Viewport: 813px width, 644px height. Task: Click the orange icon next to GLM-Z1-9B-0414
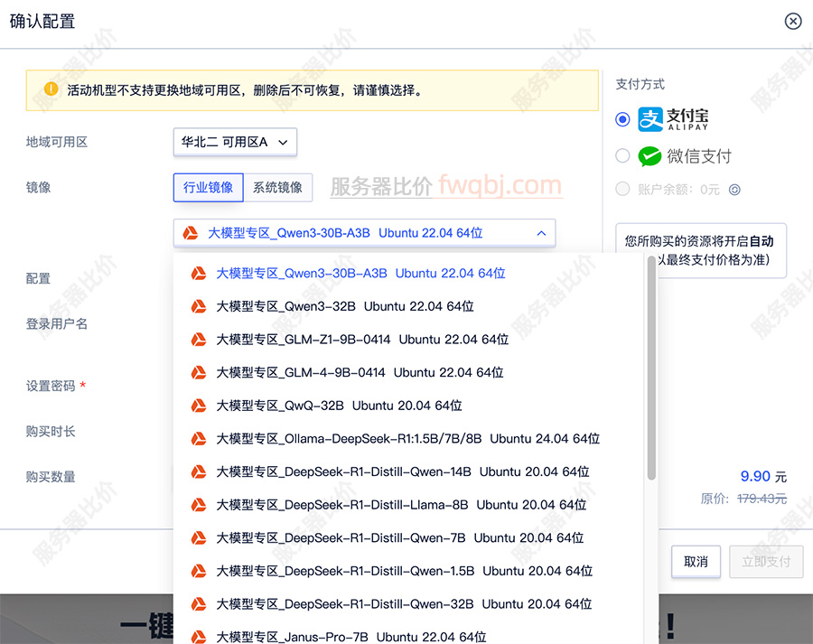(x=199, y=339)
